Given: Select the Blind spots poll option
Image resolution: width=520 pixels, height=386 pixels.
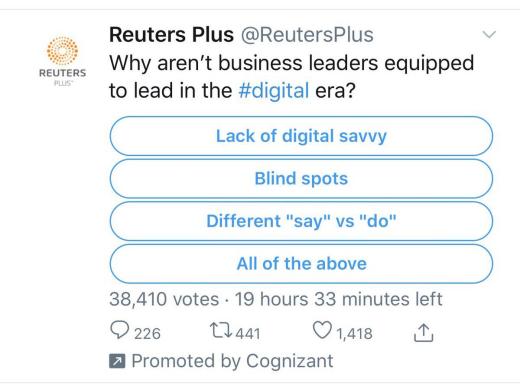Looking at the screenshot, I should (301, 178).
